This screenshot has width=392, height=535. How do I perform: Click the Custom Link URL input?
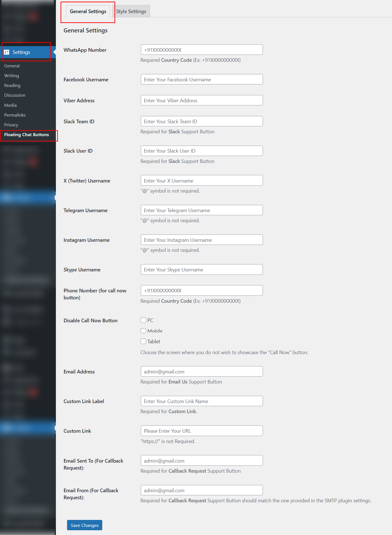pos(202,431)
